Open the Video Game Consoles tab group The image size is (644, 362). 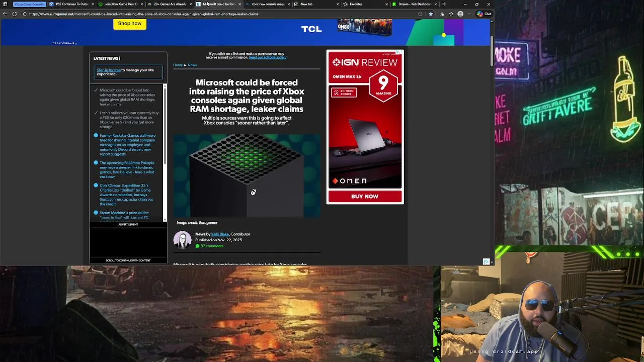click(29, 4)
